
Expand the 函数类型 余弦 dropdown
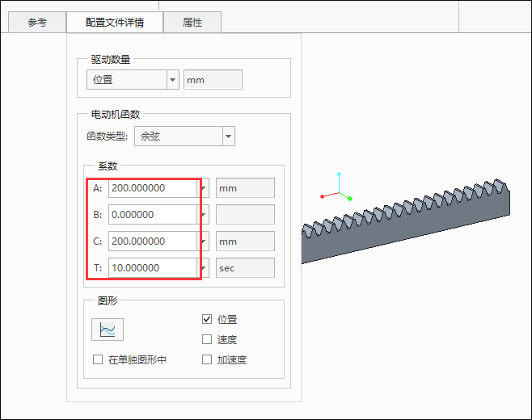point(228,136)
